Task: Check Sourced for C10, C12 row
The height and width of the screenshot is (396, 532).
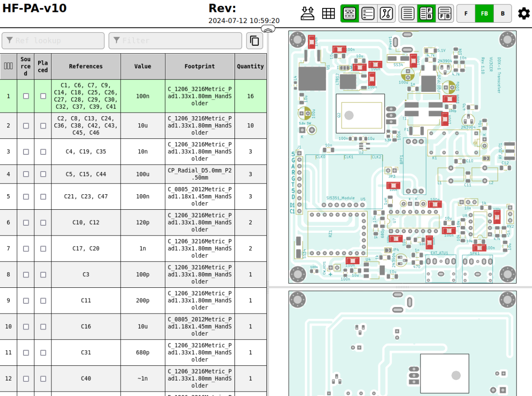Action: 26,223
